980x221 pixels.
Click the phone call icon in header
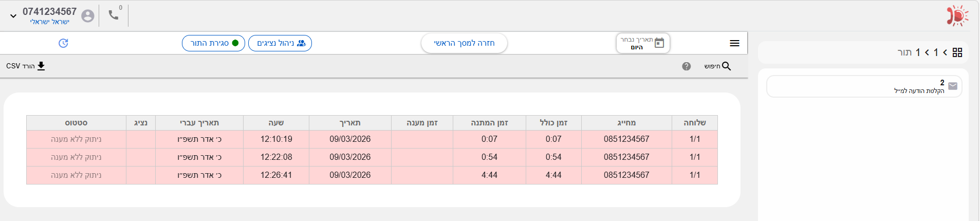(x=114, y=15)
